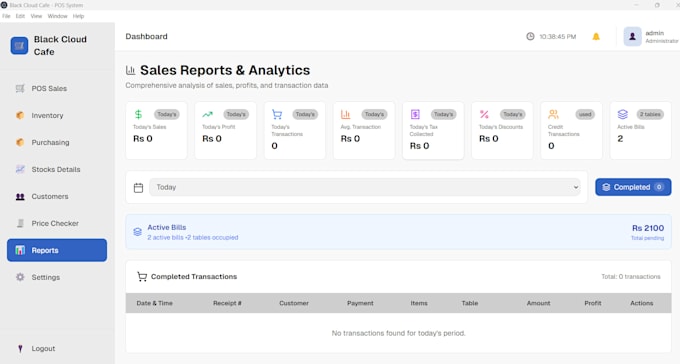680x364 pixels.
Task: Click the admin user avatar icon
Action: click(632, 36)
